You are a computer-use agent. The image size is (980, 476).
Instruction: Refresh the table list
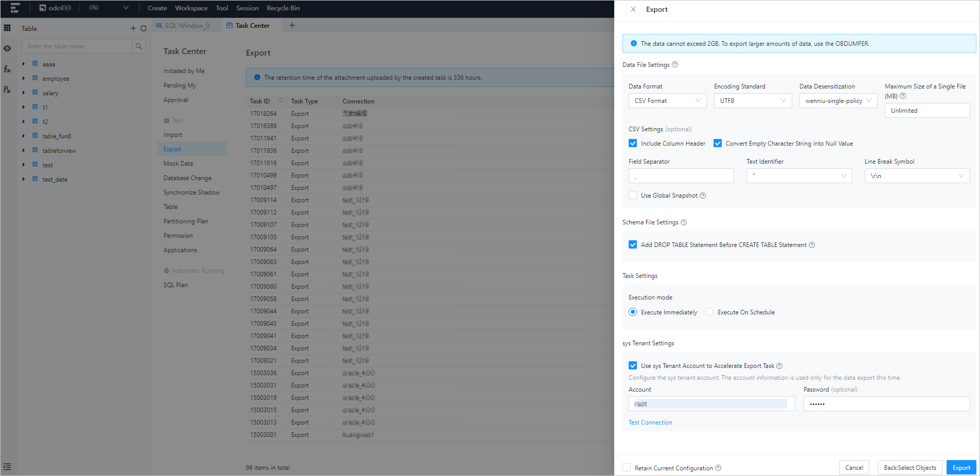coord(144,29)
